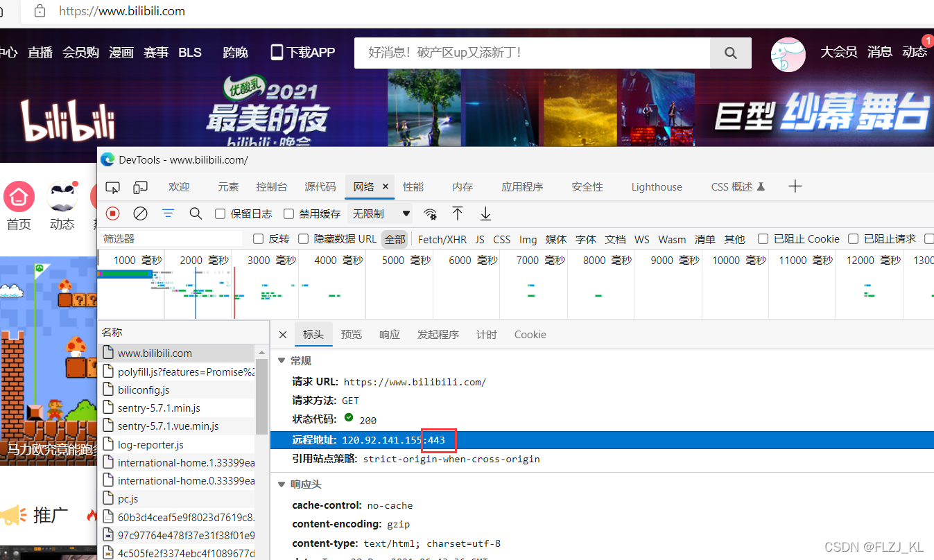Click the bilibili search input box

(x=532, y=53)
